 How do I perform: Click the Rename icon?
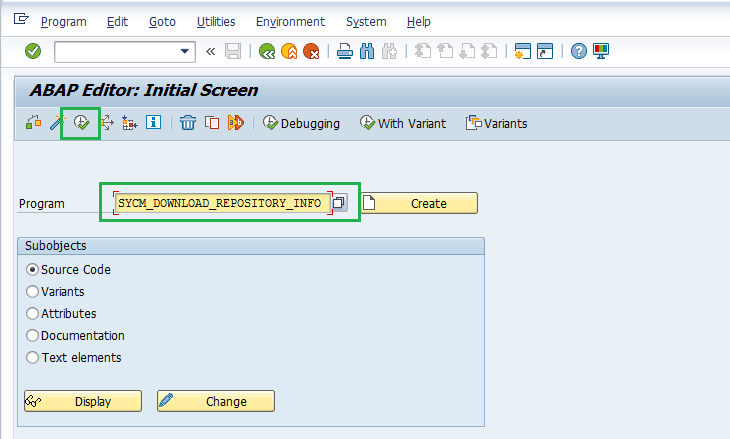[236, 123]
